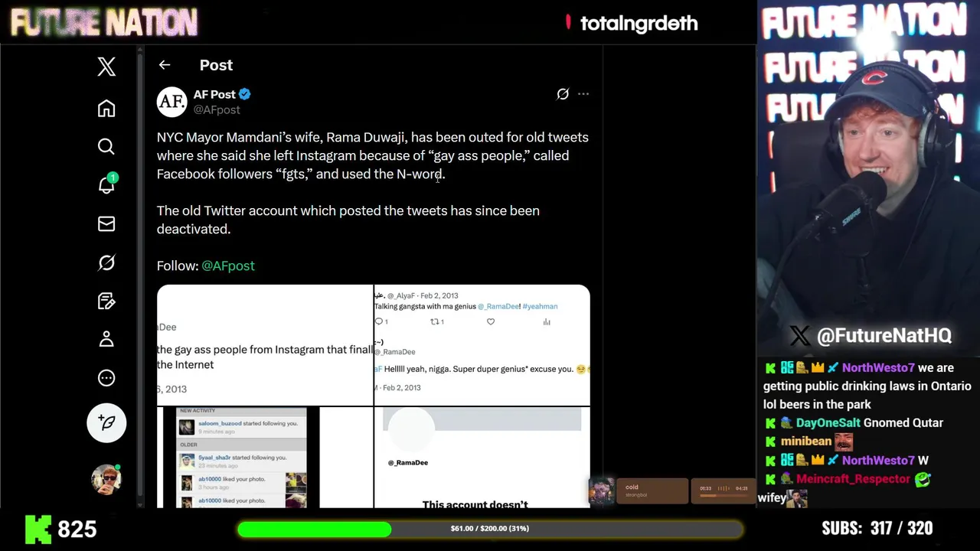This screenshot has height=551, width=980.
Task: Open AF Post profile avatar
Action: coord(172,102)
